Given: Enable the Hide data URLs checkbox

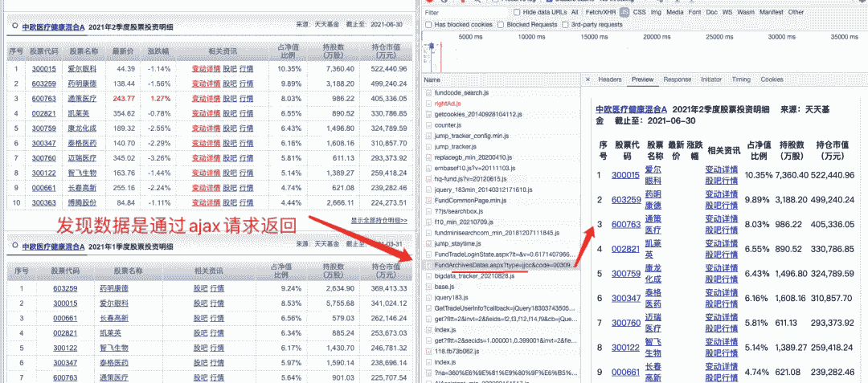Looking at the screenshot, I should [x=517, y=13].
